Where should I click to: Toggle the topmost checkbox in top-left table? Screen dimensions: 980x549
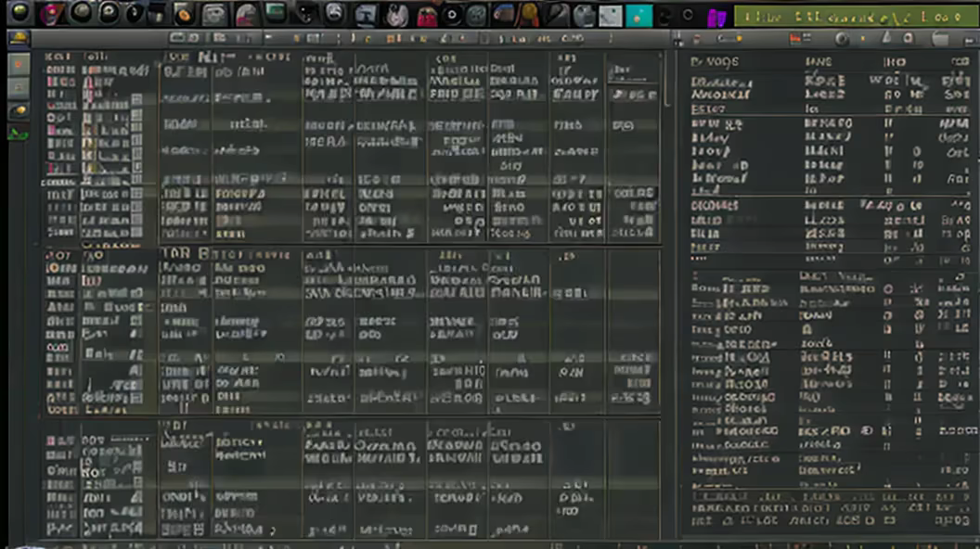(x=136, y=100)
